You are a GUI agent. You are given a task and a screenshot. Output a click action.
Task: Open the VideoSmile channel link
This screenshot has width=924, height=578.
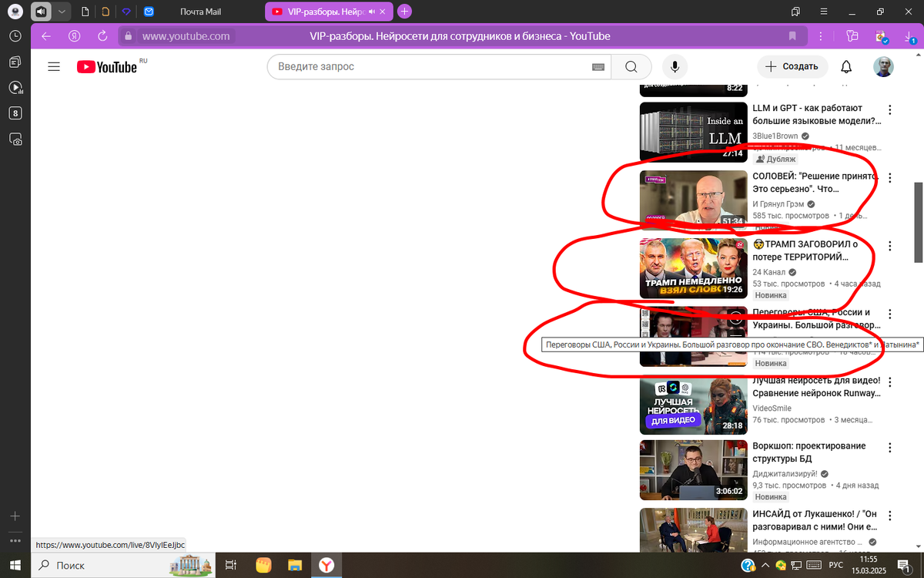click(x=772, y=408)
